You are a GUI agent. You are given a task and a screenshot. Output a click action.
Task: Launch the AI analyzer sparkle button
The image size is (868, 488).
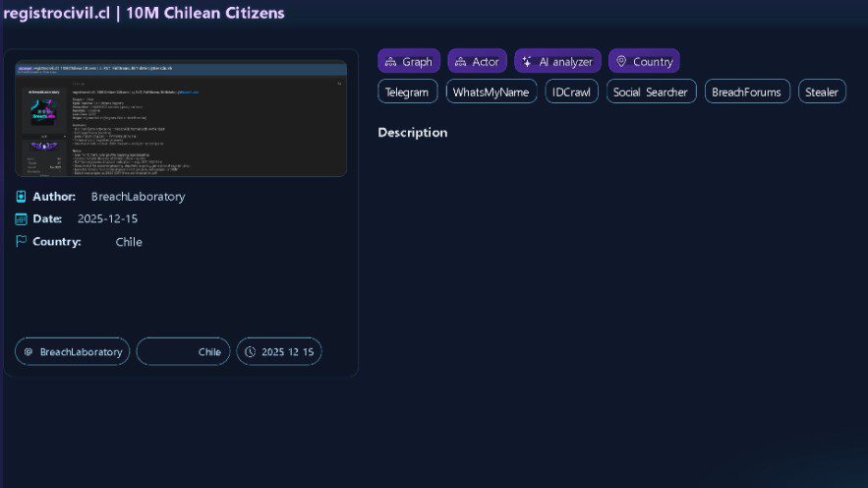(x=556, y=61)
